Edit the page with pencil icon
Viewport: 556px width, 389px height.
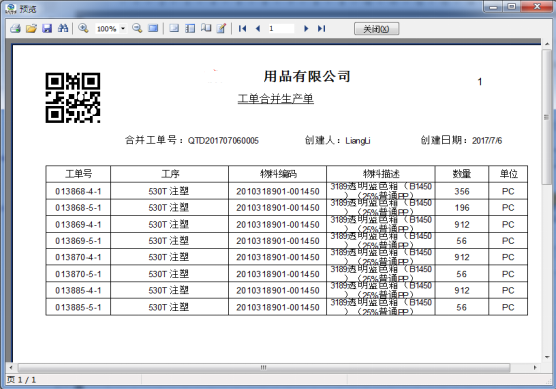221,28
